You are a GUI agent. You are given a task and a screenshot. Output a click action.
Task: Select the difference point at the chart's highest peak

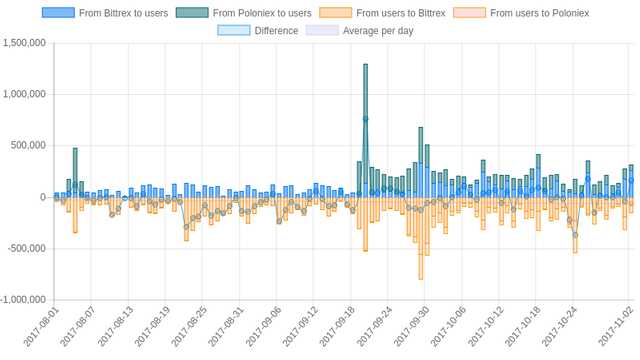pyautogui.click(x=365, y=119)
